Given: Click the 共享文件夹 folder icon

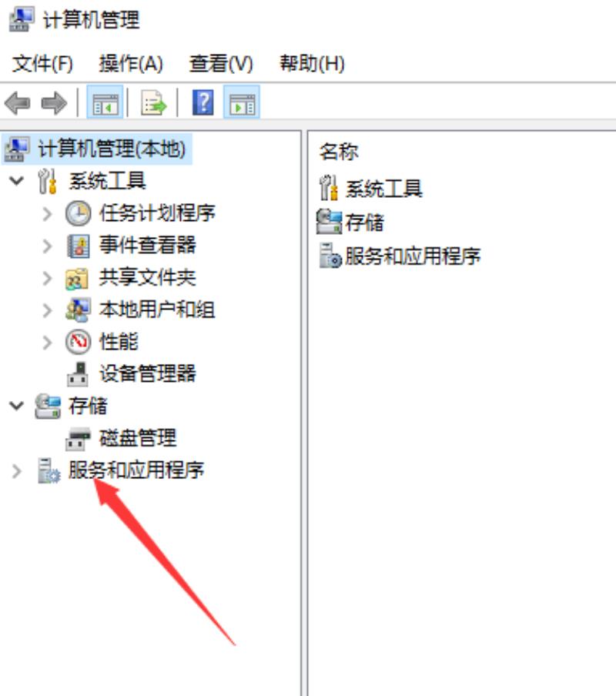Looking at the screenshot, I should click(x=77, y=278).
